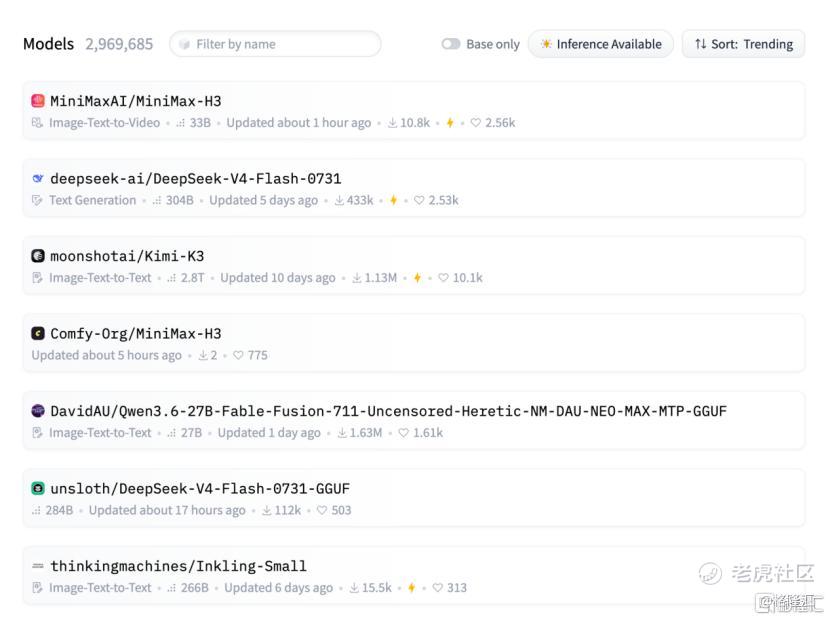Open unsloth/DeepSeek-V4-Flash-0731-GGUF model

pos(200,488)
